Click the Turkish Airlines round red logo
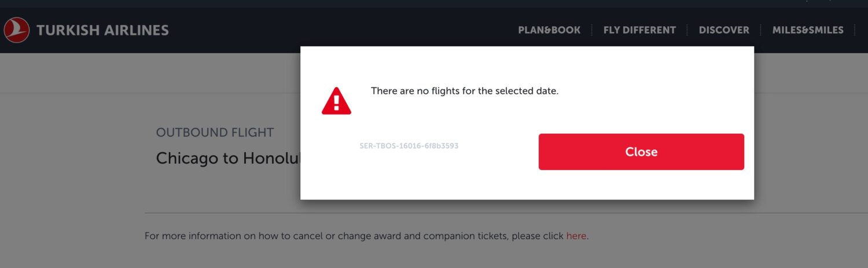 16,30
